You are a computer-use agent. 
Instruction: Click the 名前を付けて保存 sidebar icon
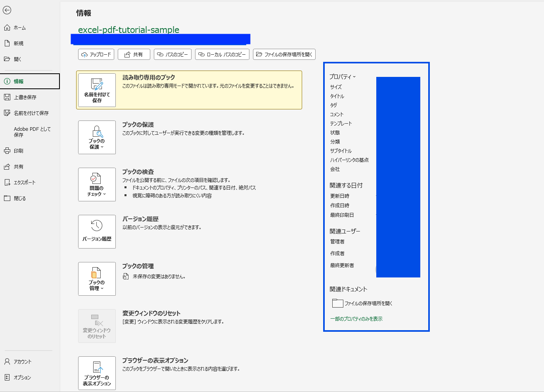tap(7, 113)
